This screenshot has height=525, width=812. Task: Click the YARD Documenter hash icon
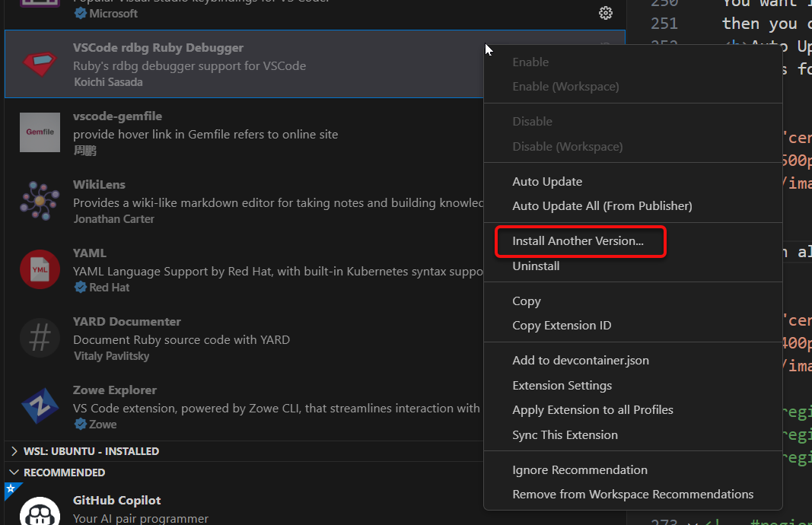click(40, 337)
